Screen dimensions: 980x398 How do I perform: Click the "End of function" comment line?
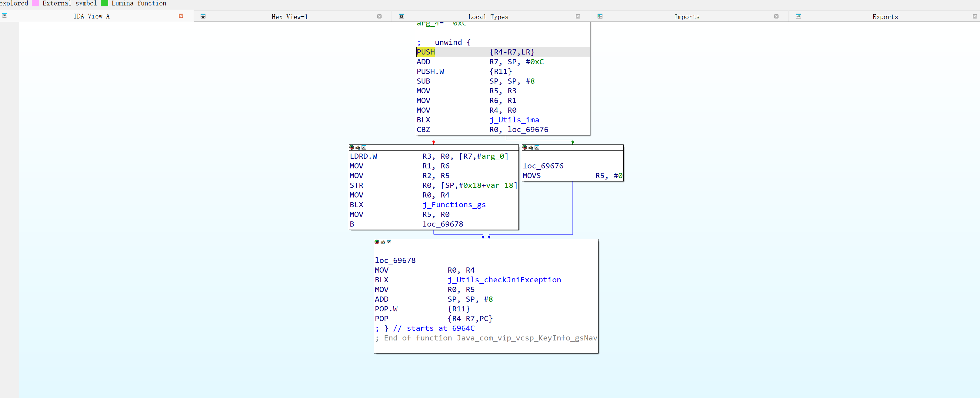[x=486, y=338]
